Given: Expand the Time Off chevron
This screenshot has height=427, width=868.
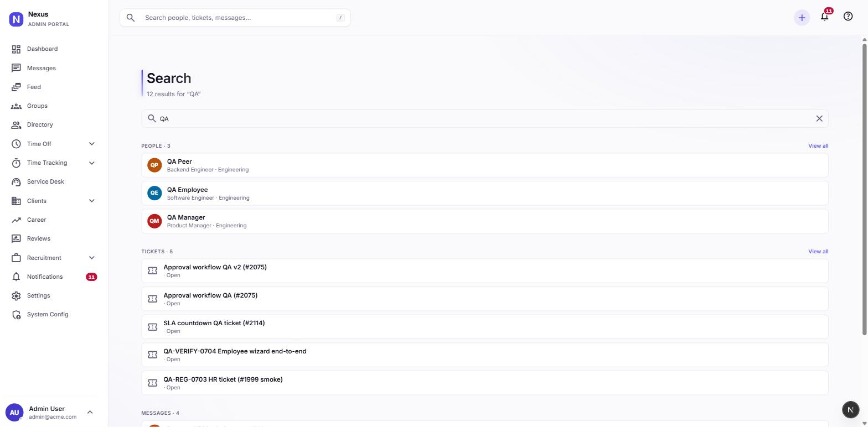Looking at the screenshot, I should [91, 144].
